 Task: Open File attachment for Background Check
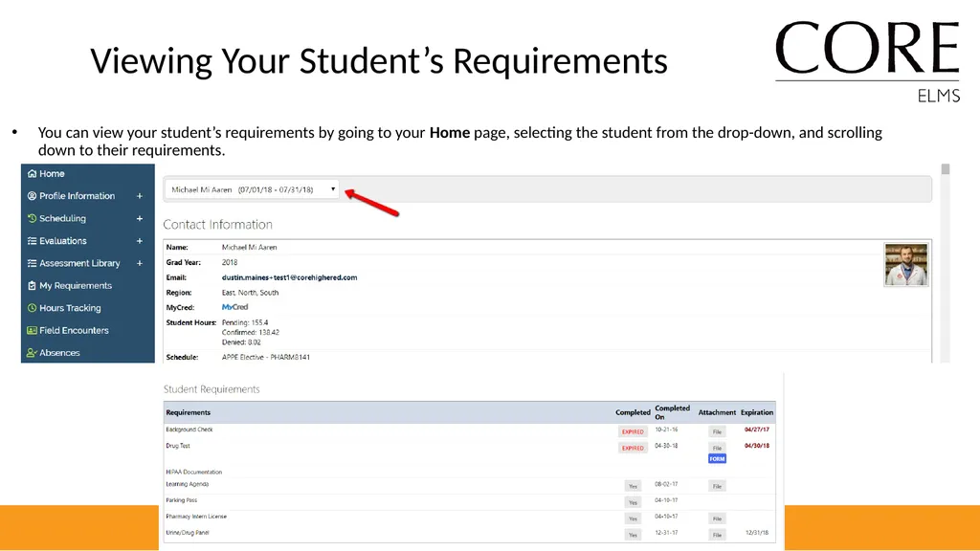(x=717, y=431)
